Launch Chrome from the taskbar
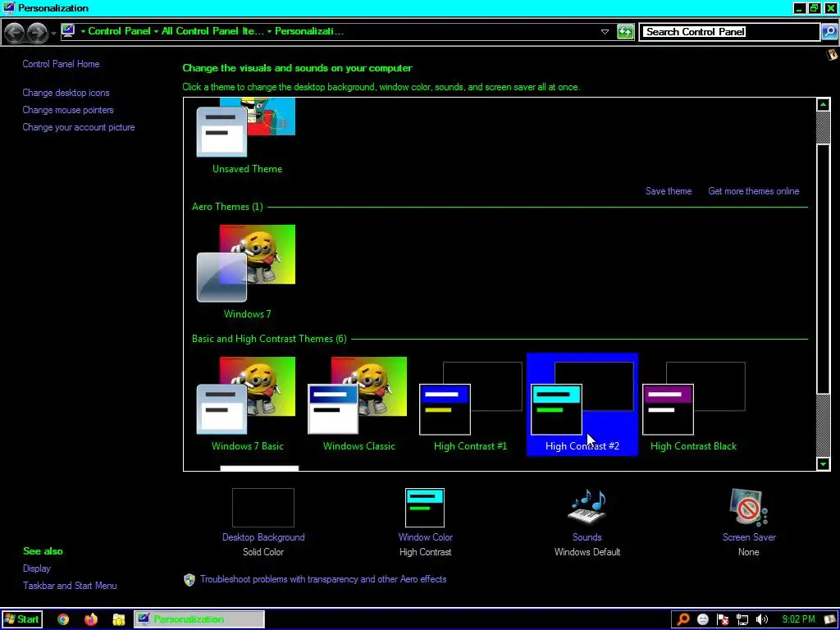 [x=63, y=619]
